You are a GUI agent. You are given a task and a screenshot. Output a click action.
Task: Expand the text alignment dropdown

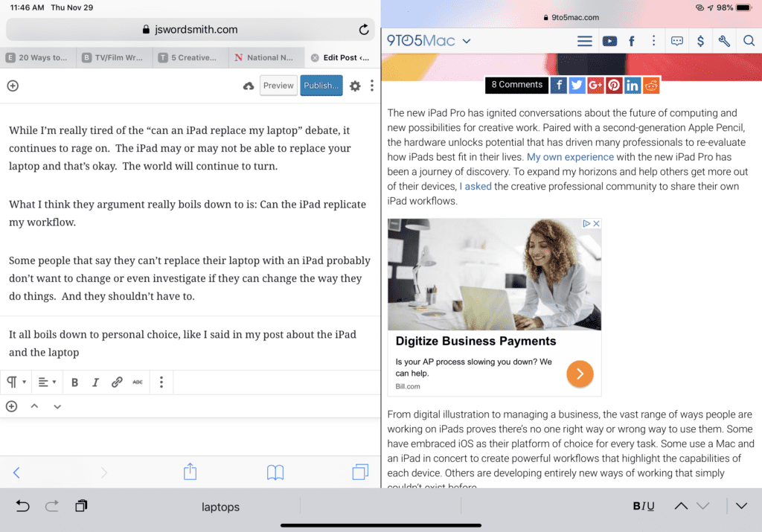47,382
